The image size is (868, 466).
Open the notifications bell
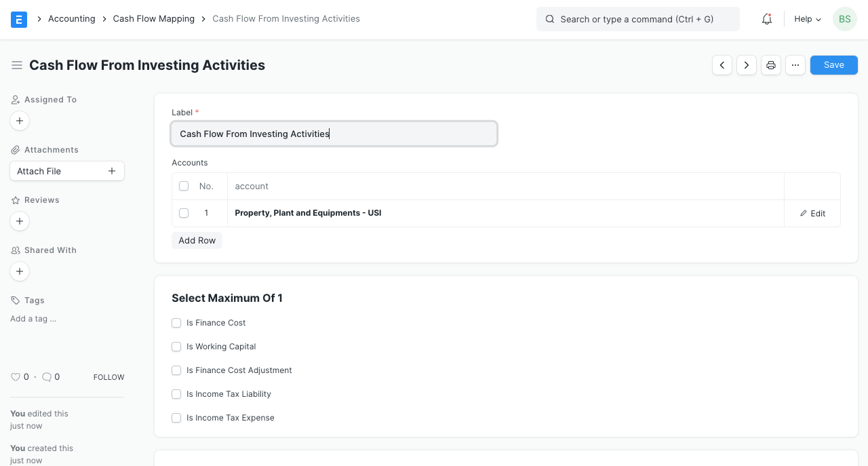click(x=767, y=19)
